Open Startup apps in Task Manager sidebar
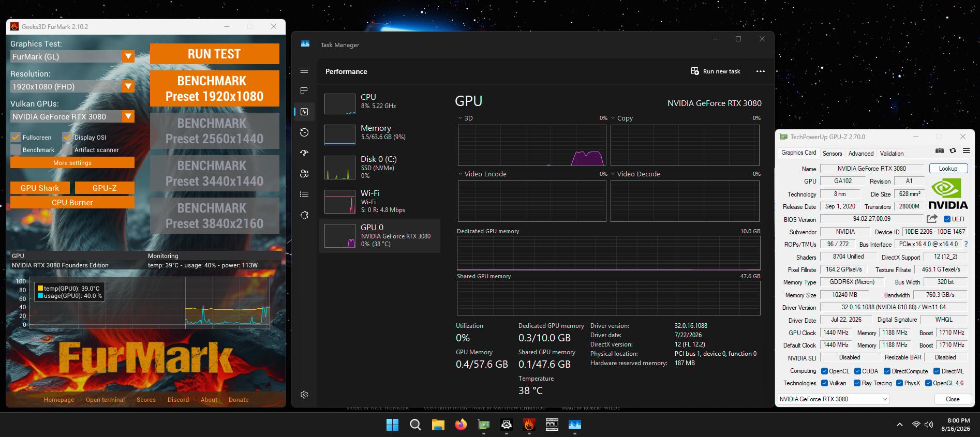Image resolution: width=980 pixels, height=437 pixels. click(304, 153)
